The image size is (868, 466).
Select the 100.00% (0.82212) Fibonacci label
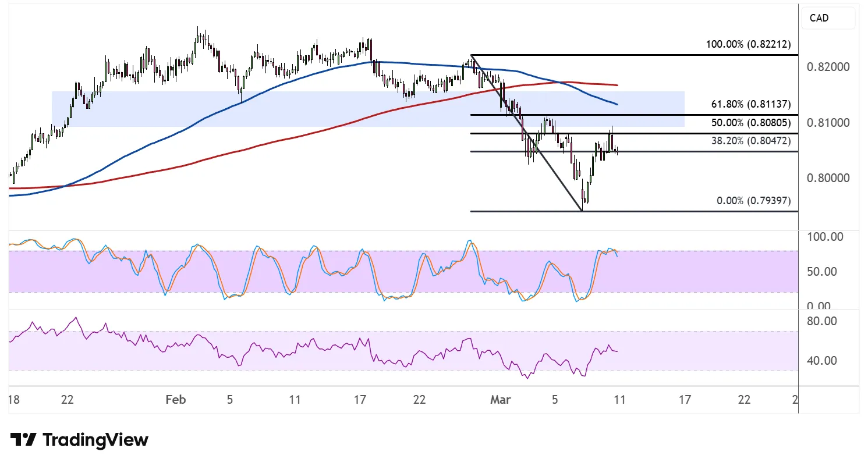tap(747, 44)
